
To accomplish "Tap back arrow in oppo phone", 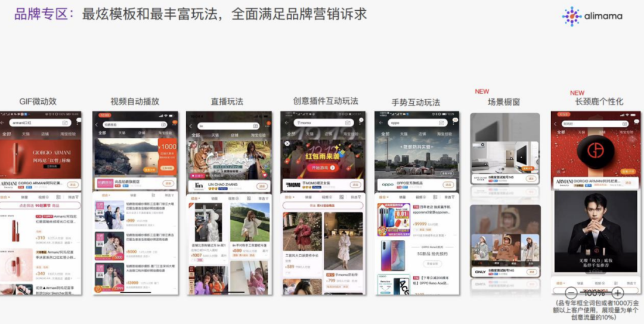I will tap(379, 122).
